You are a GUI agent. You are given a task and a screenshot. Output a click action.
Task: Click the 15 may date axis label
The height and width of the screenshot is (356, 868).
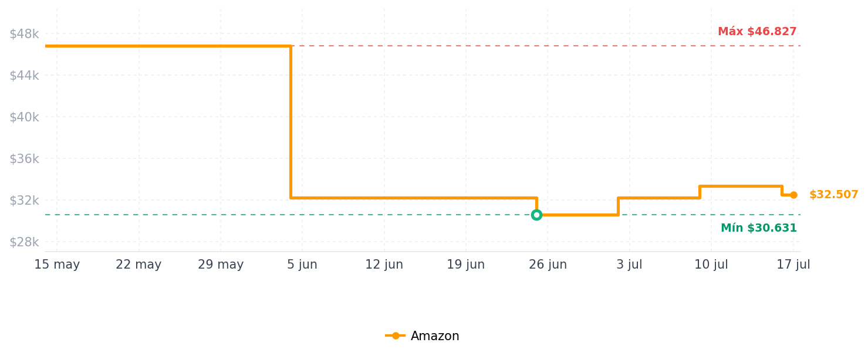click(57, 265)
